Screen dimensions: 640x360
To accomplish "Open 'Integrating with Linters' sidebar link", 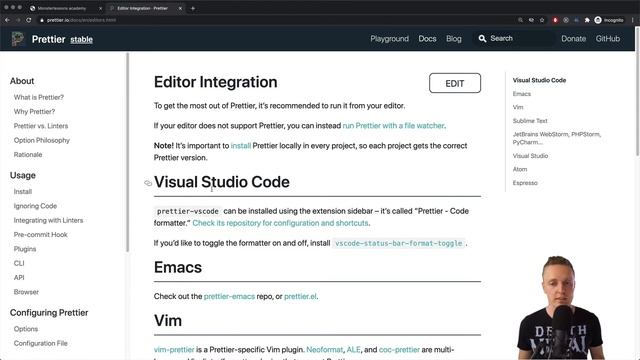I will 48,220.
